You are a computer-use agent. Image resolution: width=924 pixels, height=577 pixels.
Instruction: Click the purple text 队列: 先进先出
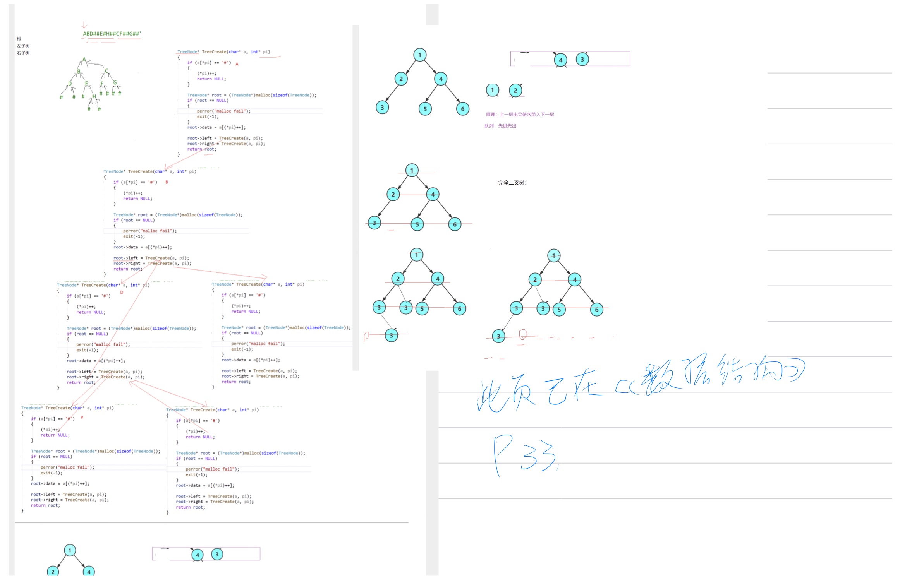point(500,126)
